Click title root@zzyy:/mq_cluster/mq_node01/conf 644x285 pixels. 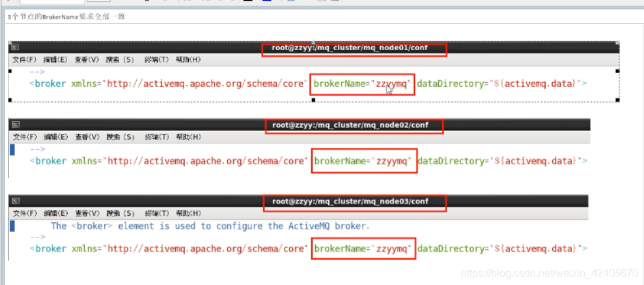click(x=350, y=48)
